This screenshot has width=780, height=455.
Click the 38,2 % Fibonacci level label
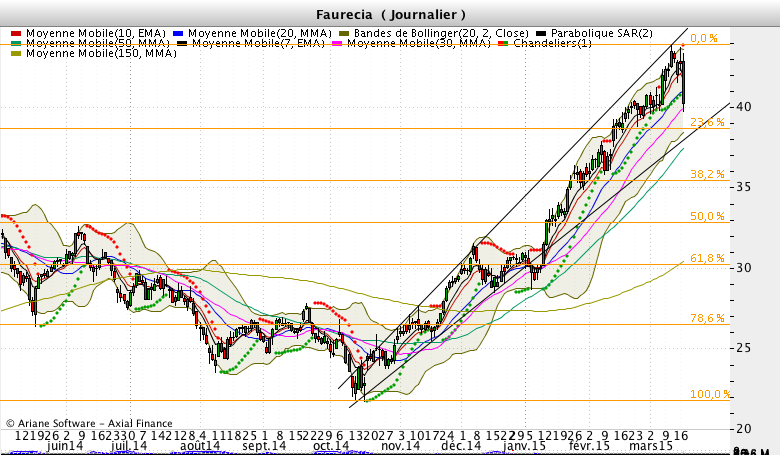pos(707,174)
